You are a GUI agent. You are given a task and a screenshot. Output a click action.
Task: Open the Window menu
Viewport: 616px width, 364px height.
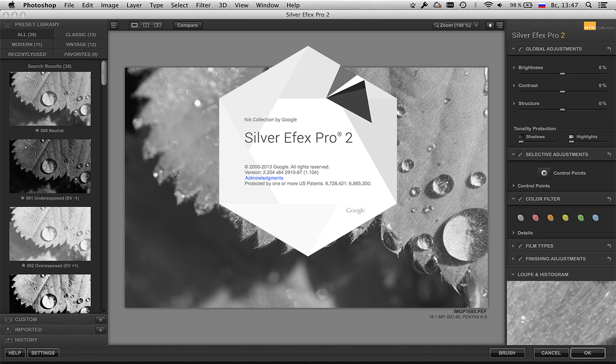click(267, 5)
